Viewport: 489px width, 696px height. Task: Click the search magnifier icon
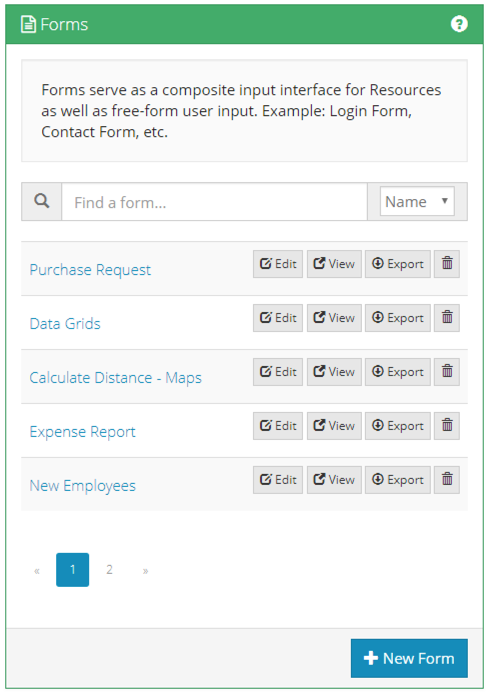(42, 202)
